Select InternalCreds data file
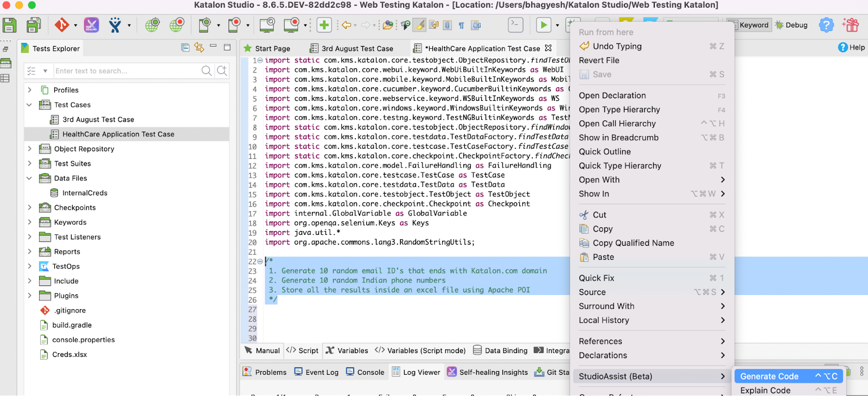Viewport: 868px width, 396px height. 85,193
